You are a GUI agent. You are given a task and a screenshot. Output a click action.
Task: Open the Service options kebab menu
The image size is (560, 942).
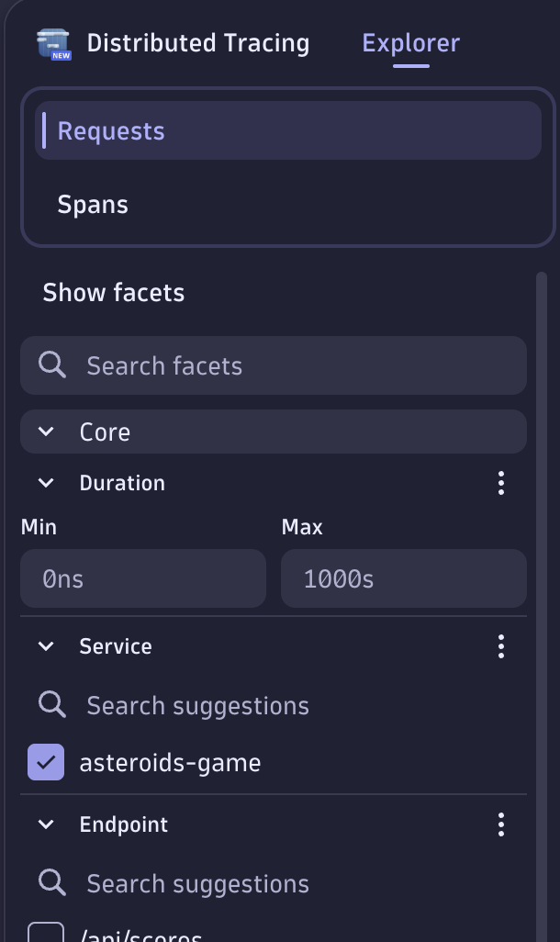501,646
